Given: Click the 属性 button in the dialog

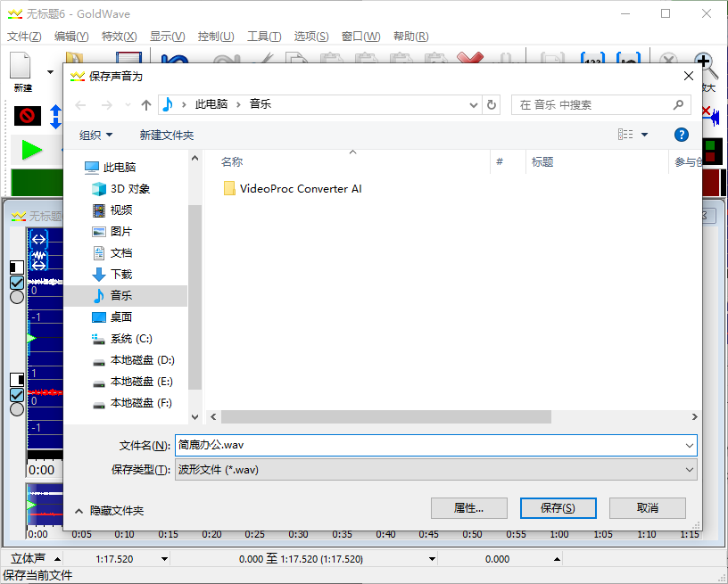Looking at the screenshot, I should (x=469, y=507).
